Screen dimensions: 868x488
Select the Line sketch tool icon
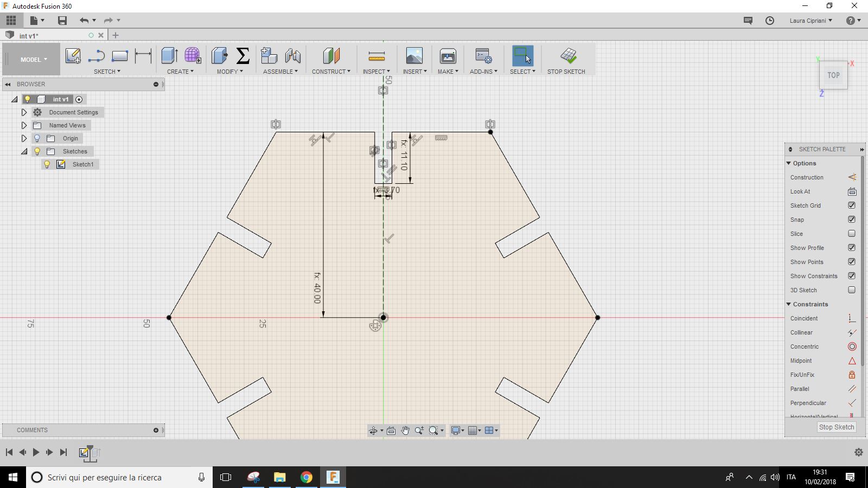click(x=96, y=55)
